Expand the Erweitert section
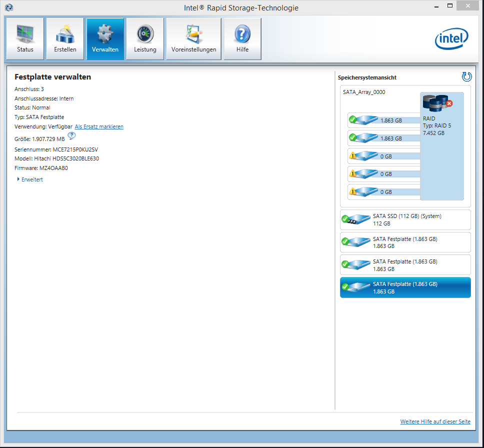 pyautogui.click(x=30, y=179)
